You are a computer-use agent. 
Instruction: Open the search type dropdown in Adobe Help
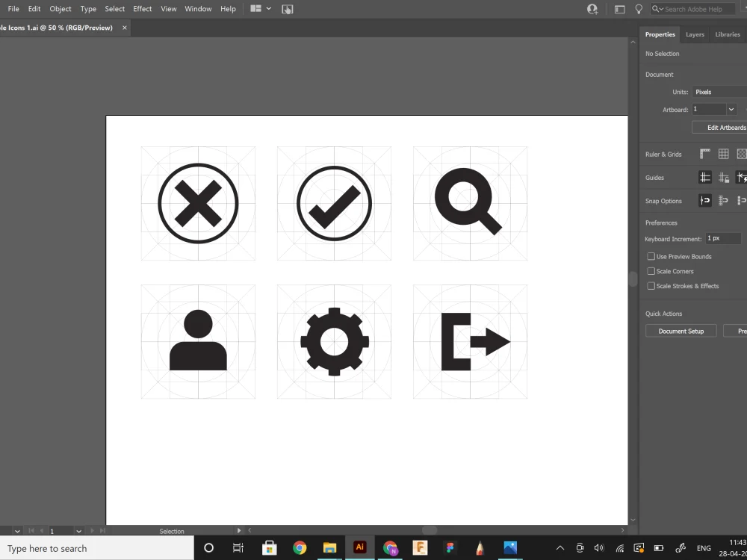click(657, 9)
